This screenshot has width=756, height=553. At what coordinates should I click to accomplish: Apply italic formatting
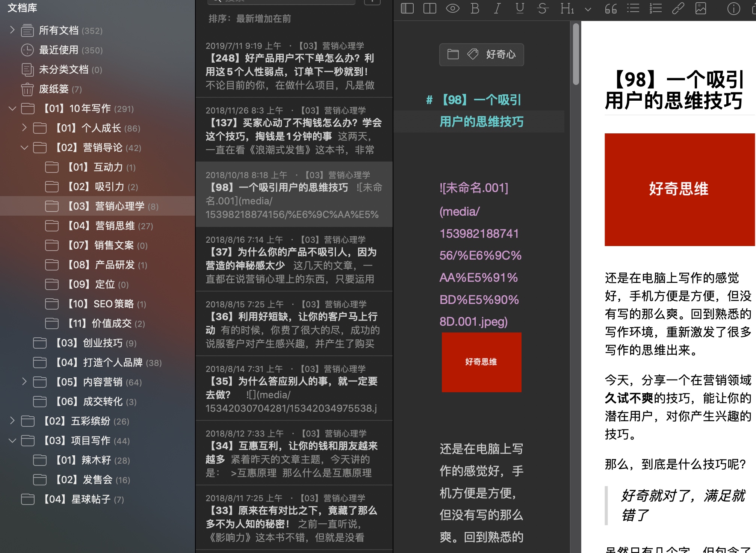(x=497, y=8)
